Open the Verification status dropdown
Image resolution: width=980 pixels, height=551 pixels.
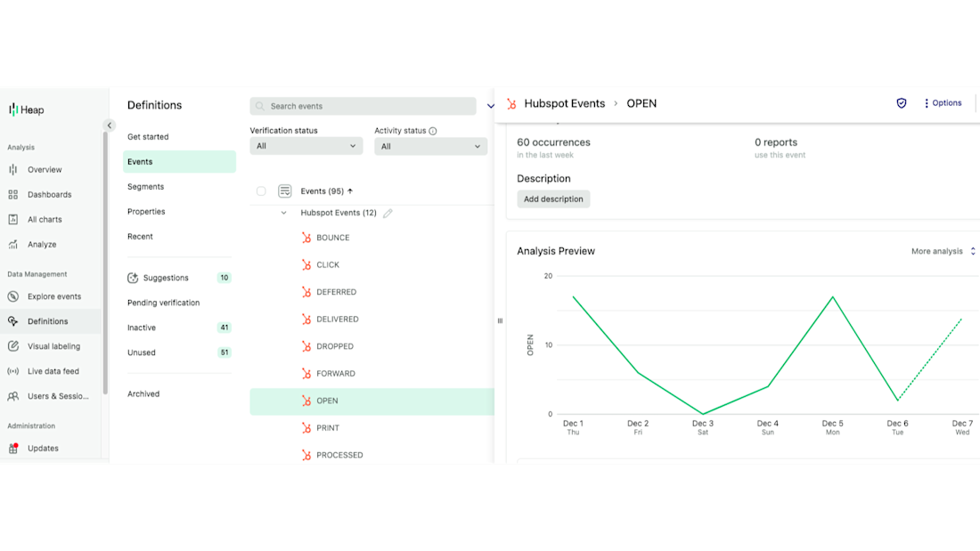tap(306, 146)
